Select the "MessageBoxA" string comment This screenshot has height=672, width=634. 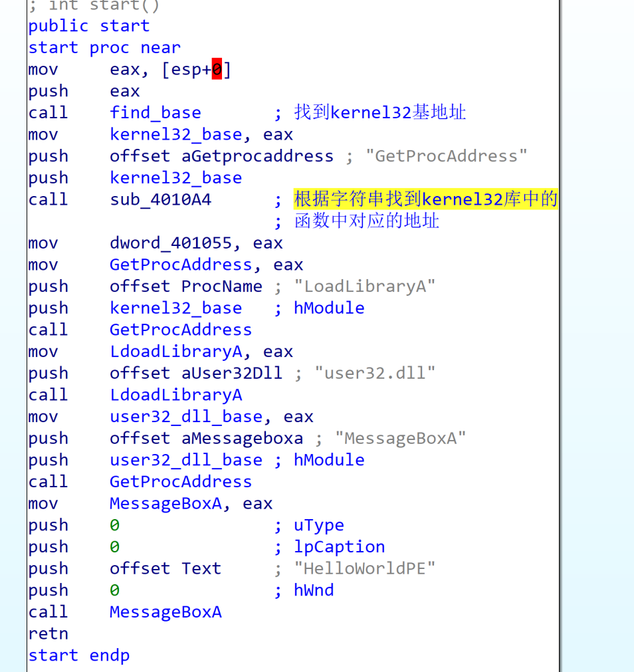[x=401, y=439]
